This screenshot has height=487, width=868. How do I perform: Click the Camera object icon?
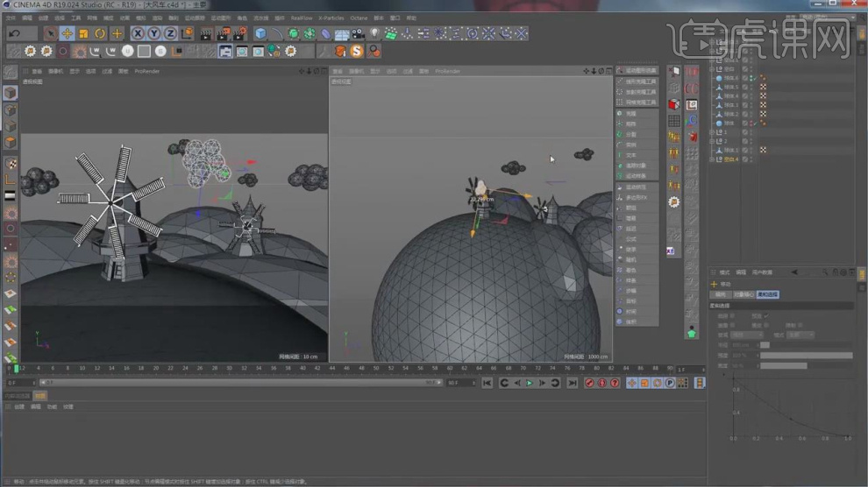358,33
